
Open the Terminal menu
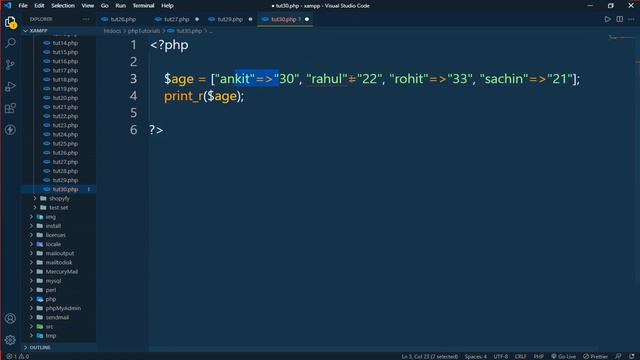coord(143,6)
